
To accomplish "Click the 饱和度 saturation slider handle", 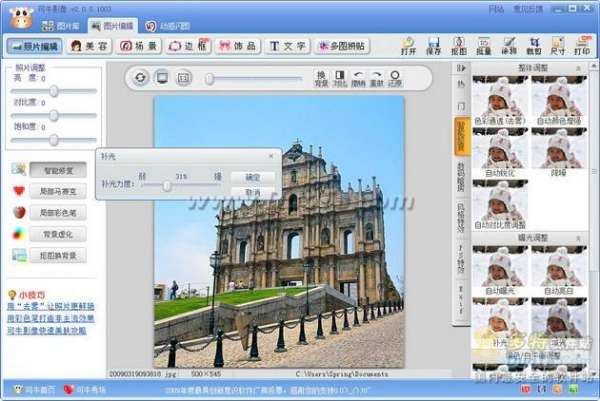I will [54, 140].
